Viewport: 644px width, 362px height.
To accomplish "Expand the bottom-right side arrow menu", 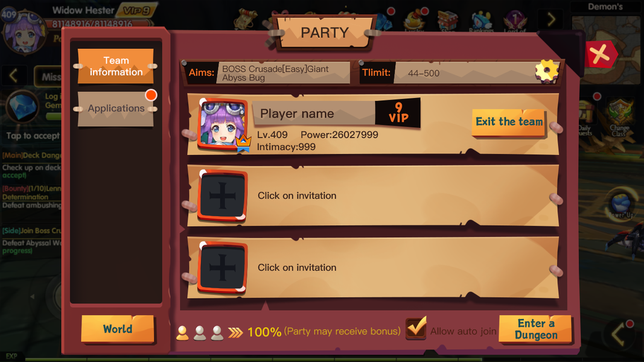I will (620, 334).
